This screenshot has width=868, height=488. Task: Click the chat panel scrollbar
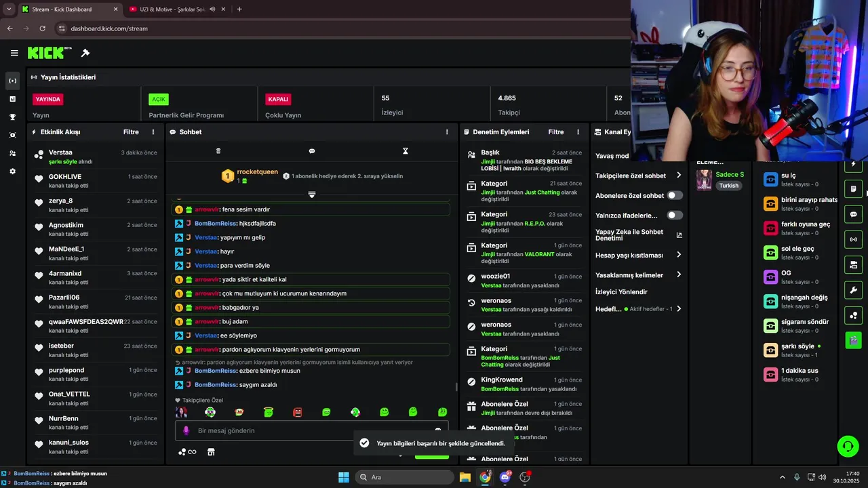click(x=456, y=387)
